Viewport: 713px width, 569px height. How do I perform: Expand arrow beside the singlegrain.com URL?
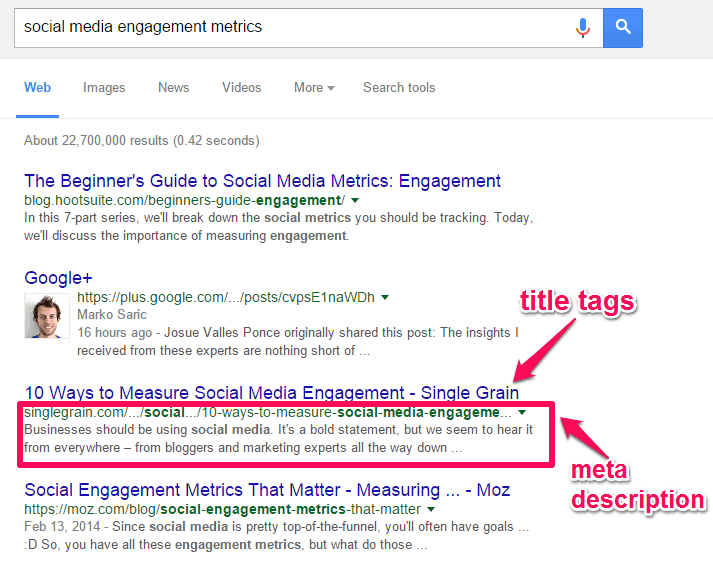[x=521, y=412]
